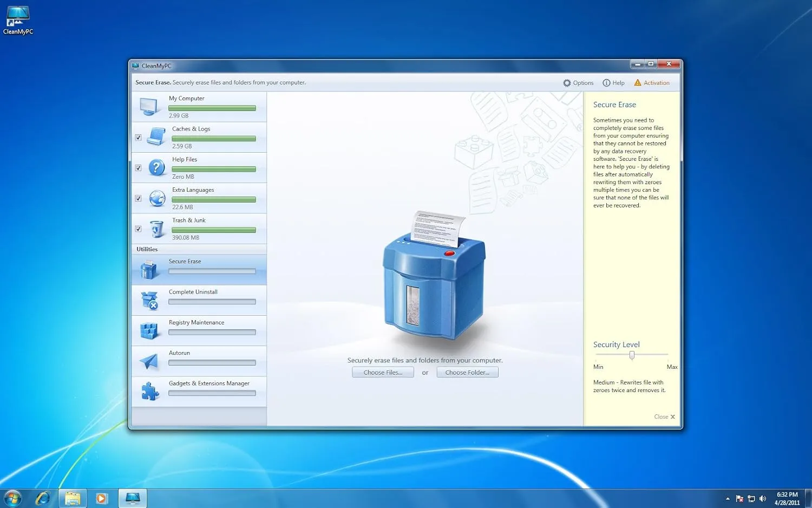Open Gadgets & Extensions Manager puzzle icon
812x508 pixels.
[149, 390]
